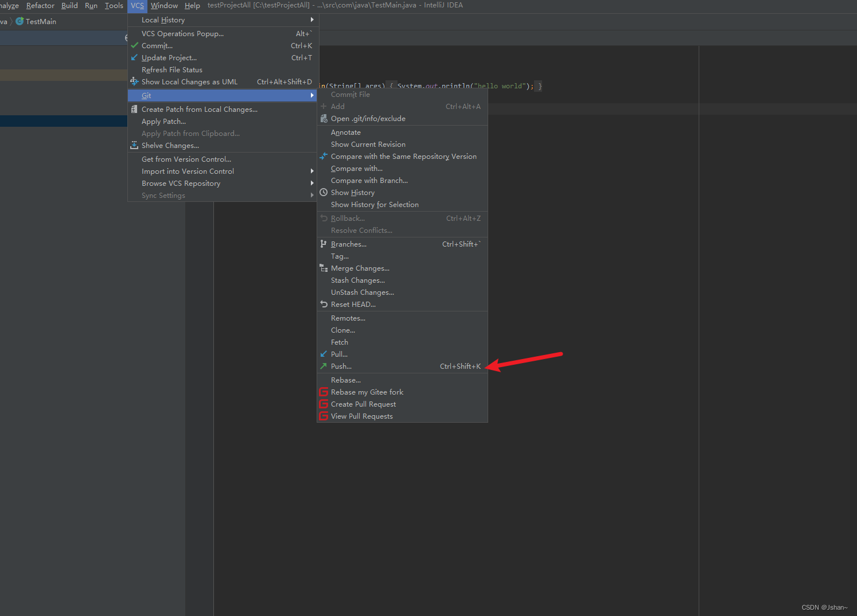Click the TestMain class icon in breadcrumb

click(x=20, y=21)
